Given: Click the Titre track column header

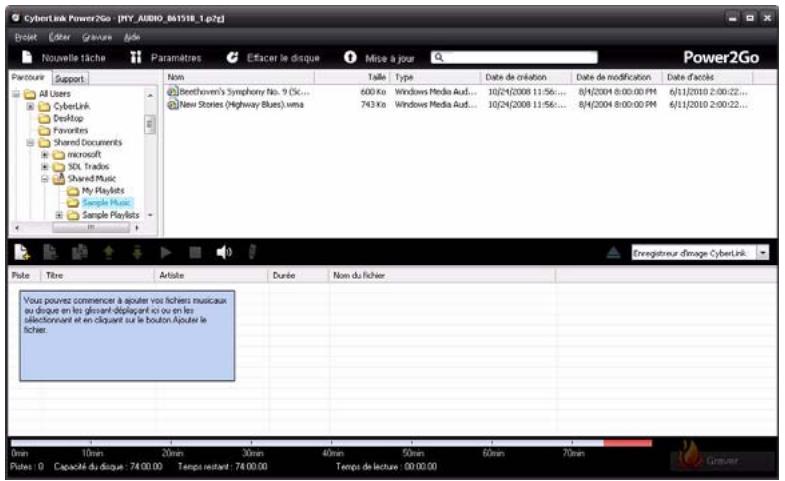Looking at the screenshot, I should click(98, 275).
